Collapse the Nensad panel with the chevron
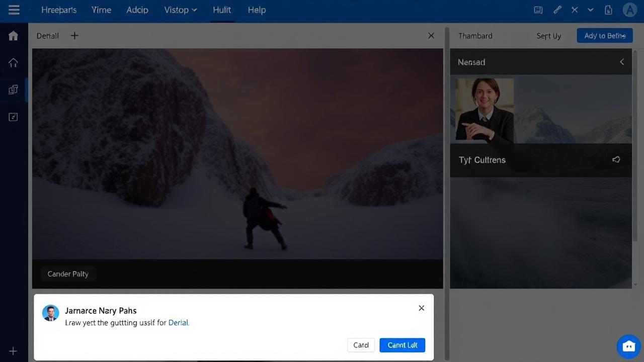Image resolution: width=644 pixels, height=362 pixels. (x=622, y=62)
